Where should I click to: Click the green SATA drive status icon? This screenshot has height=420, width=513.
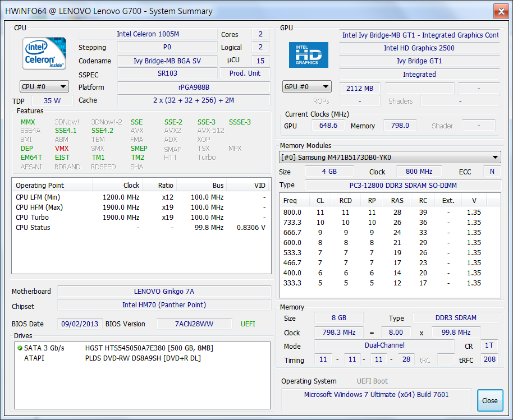(20, 348)
